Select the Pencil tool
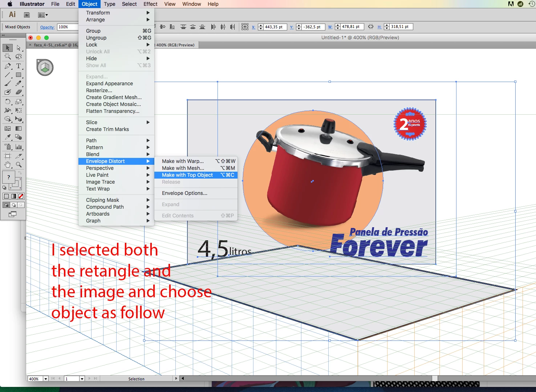 pos(19,83)
